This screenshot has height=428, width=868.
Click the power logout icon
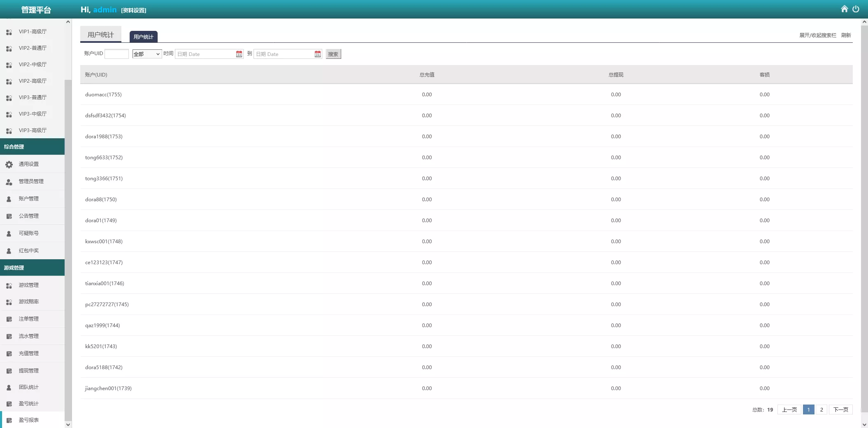point(856,9)
